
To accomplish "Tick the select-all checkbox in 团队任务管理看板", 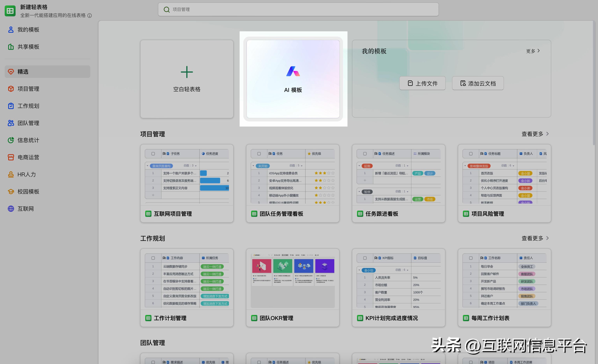I will point(259,153).
